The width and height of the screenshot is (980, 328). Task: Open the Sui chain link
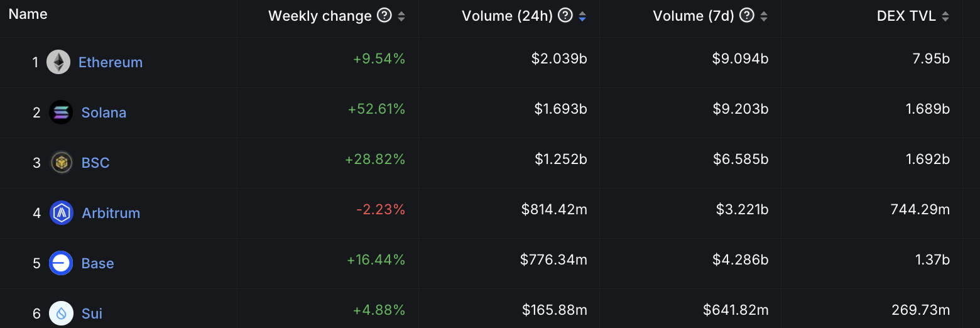[x=92, y=314]
